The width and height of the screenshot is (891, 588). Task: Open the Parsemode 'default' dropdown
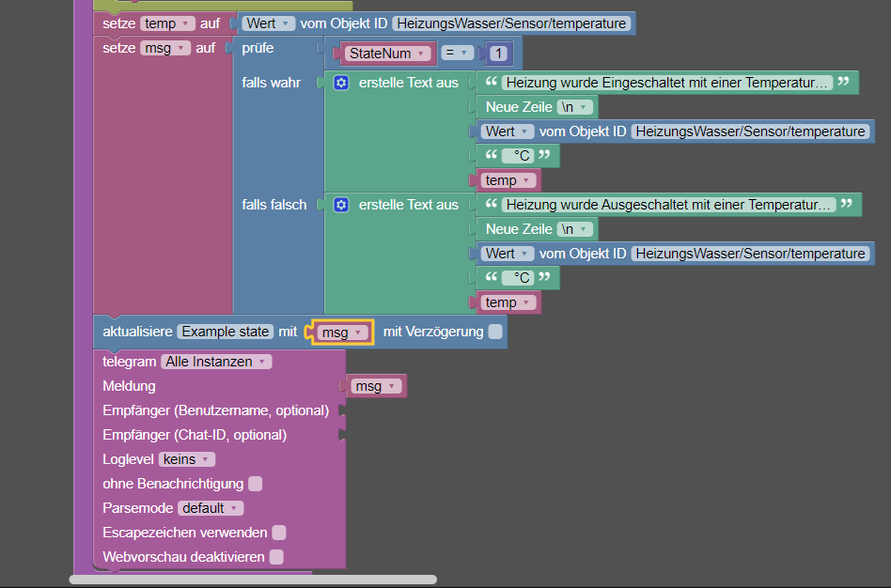[211, 508]
